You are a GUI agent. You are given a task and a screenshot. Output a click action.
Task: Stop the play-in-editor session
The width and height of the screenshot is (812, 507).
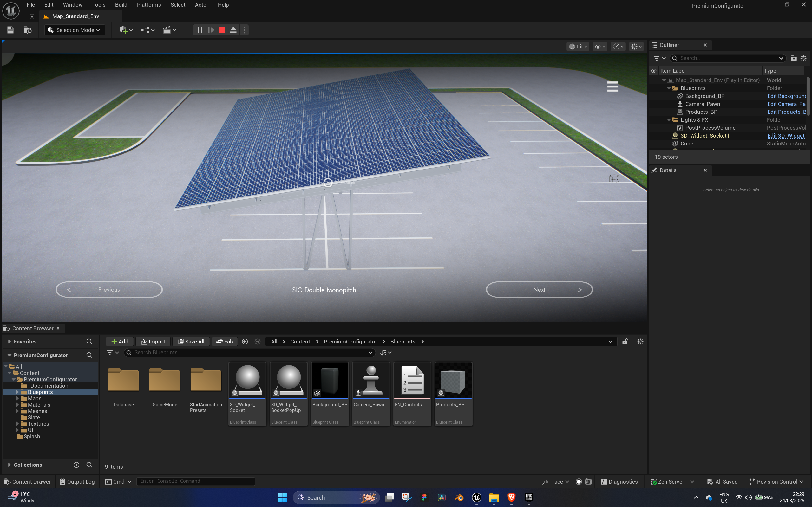coord(222,30)
